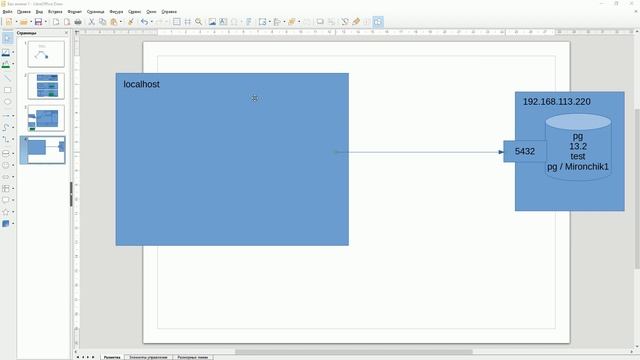Viewport: 640px width, 360px height.
Task: Toggle helplines while moving
Action: click(x=187, y=22)
